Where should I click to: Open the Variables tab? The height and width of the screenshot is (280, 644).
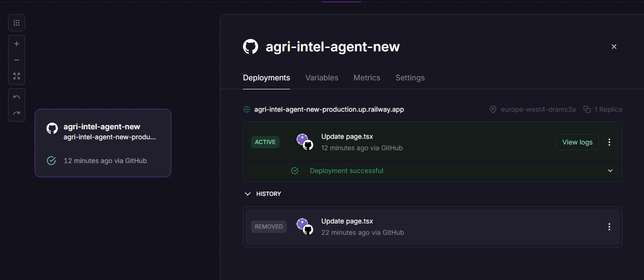322,77
